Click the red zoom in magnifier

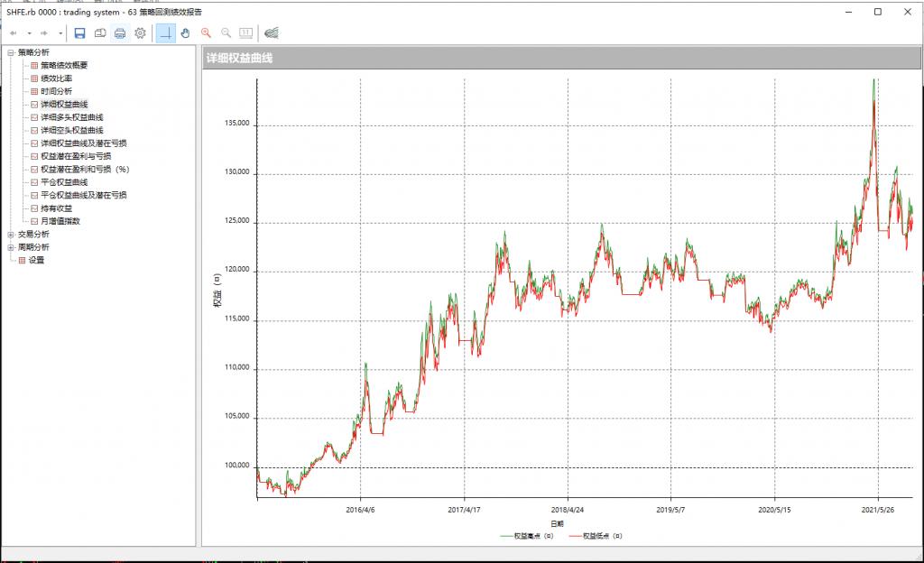click(206, 33)
